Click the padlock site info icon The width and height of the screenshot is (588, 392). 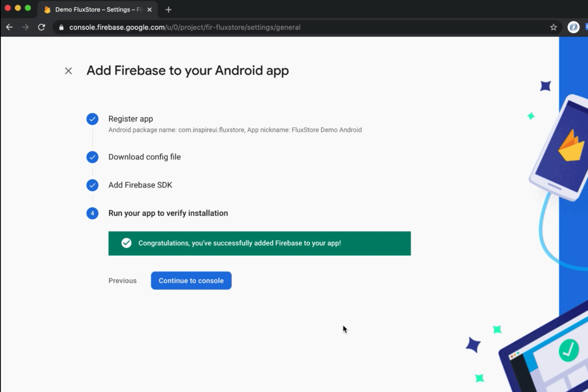click(61, 27)
